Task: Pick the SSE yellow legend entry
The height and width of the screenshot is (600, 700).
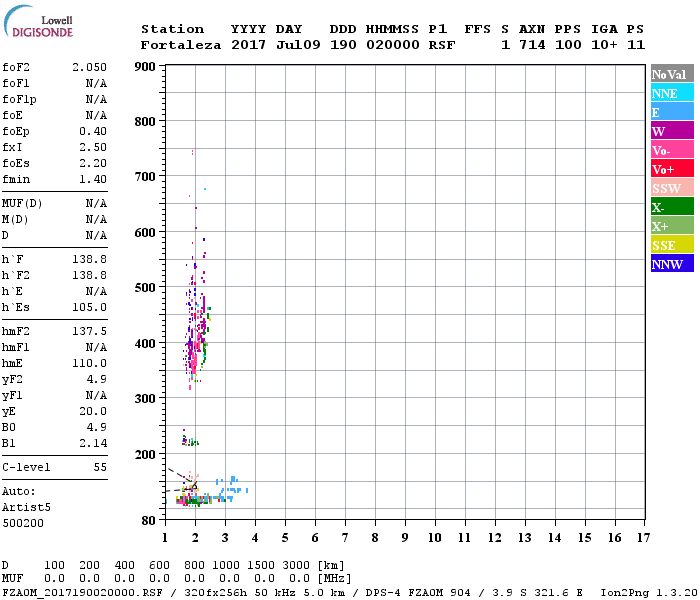Action: pos(672,245)
